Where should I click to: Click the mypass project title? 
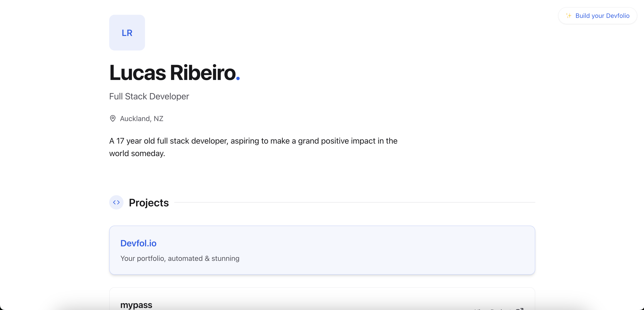[x=136, y=305]
